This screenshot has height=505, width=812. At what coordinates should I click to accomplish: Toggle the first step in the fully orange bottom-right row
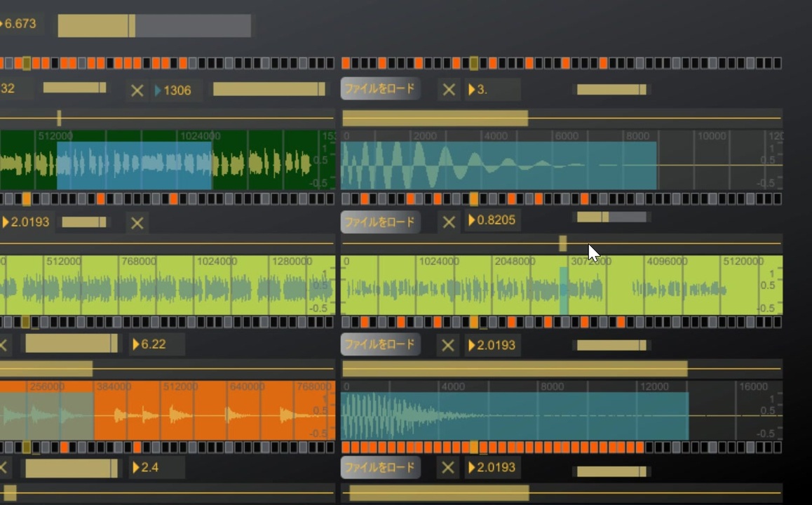(346, 447)
